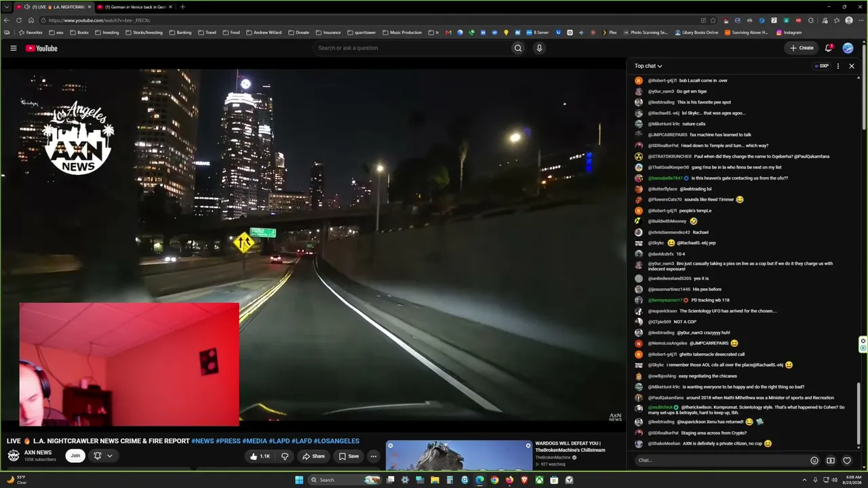Join the AXN NEWS channel membership
Viewport: 868px width, 488px height.
click(x=75, y=455)
